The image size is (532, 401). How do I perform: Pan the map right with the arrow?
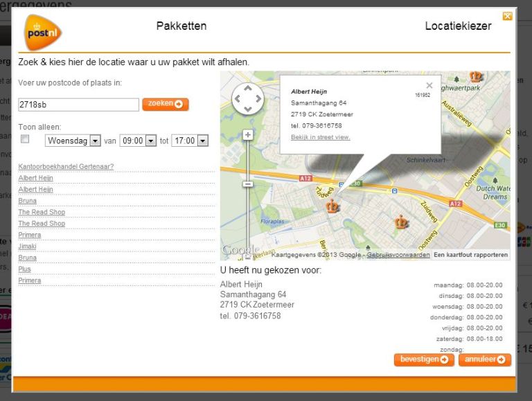(258, 99)
